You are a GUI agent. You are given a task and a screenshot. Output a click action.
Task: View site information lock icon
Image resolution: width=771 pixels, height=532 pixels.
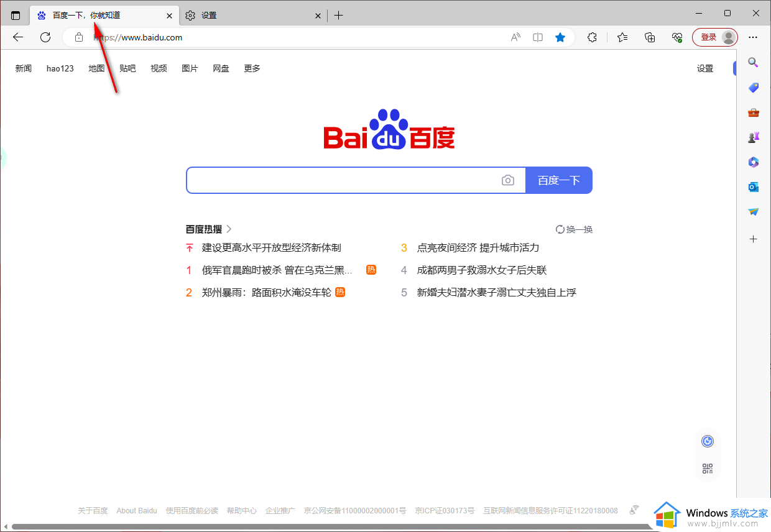click(79, 37)
